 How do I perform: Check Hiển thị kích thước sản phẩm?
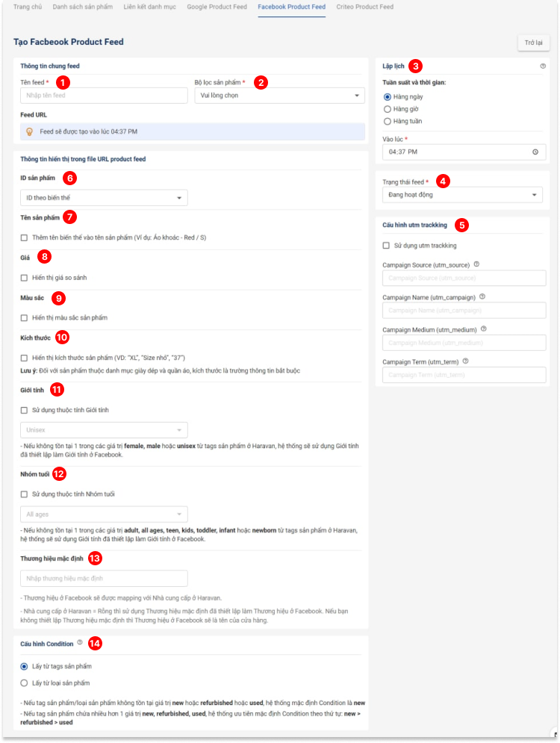[24, 358]
